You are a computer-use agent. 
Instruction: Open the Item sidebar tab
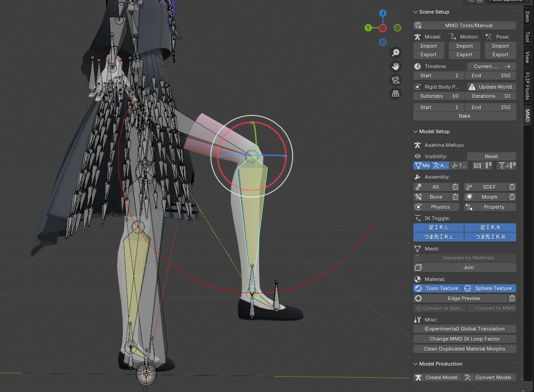[x=527, y=16]
